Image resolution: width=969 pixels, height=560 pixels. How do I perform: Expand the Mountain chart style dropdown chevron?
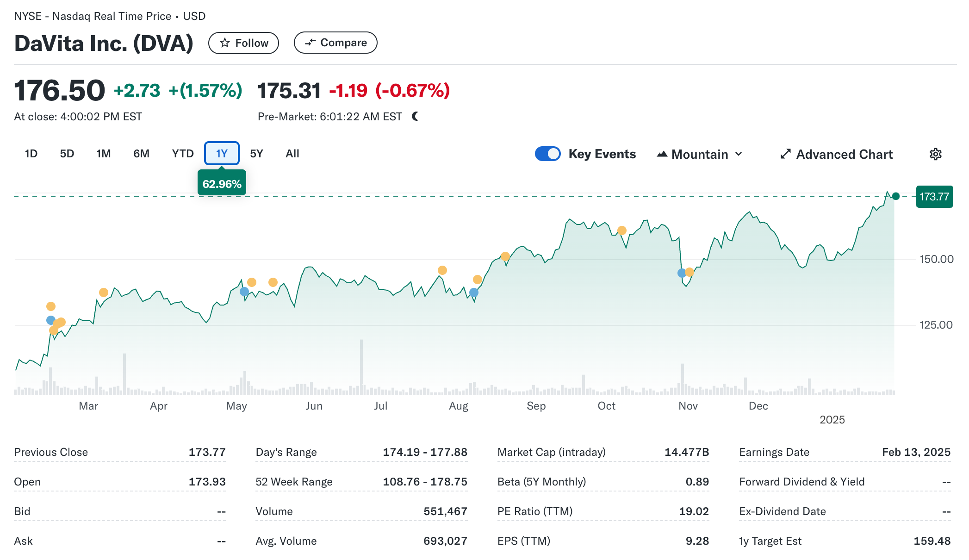[739, 154]
